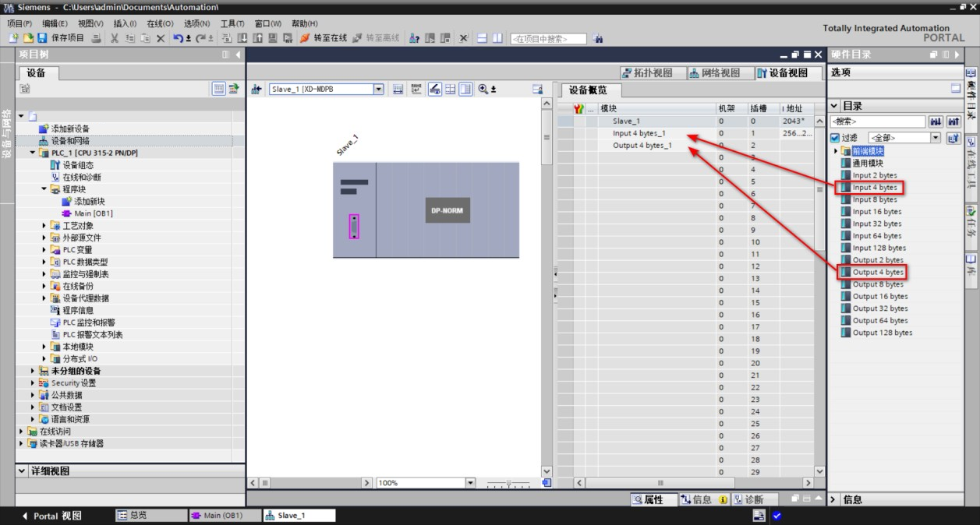
Task: Click the delete X icon in toolbar
Action: (x=161, y=38)
